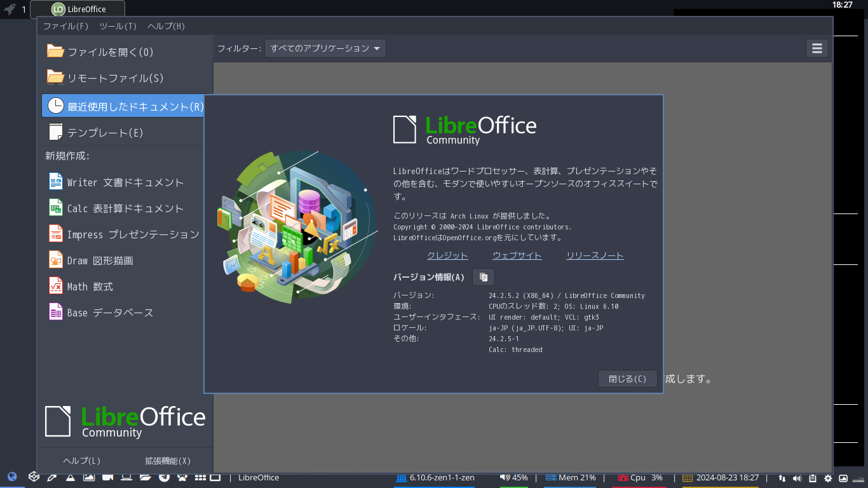The width and height of the screenshot is (868, 488).
Task: Toggle the network traffic indicator
Action: click(x=782, y=478)
